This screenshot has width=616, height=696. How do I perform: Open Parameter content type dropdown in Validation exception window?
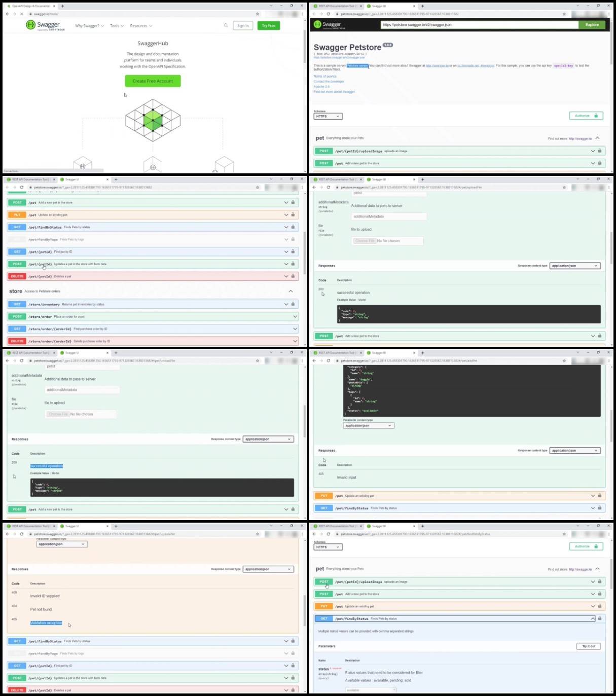[x=62, y=544]
